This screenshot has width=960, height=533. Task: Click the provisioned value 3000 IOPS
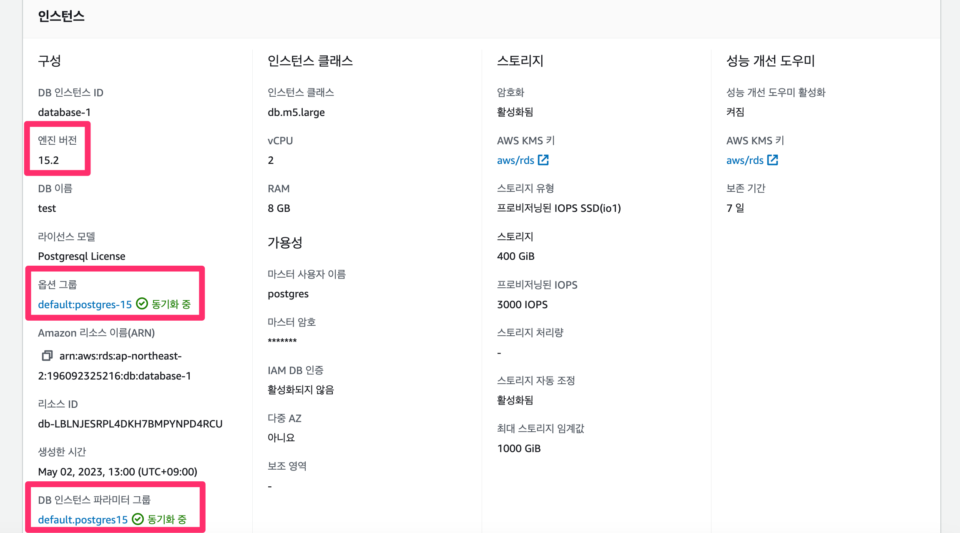pyautogui.click(x=522, y=304)
